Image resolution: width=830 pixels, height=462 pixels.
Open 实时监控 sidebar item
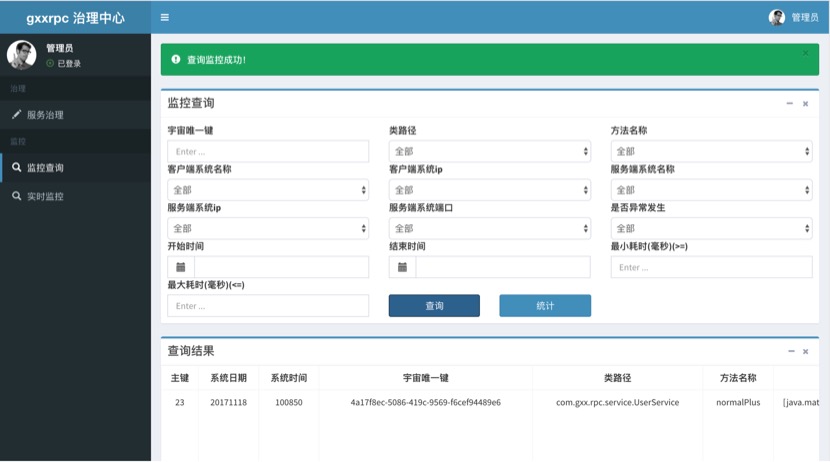click(75, 196)
